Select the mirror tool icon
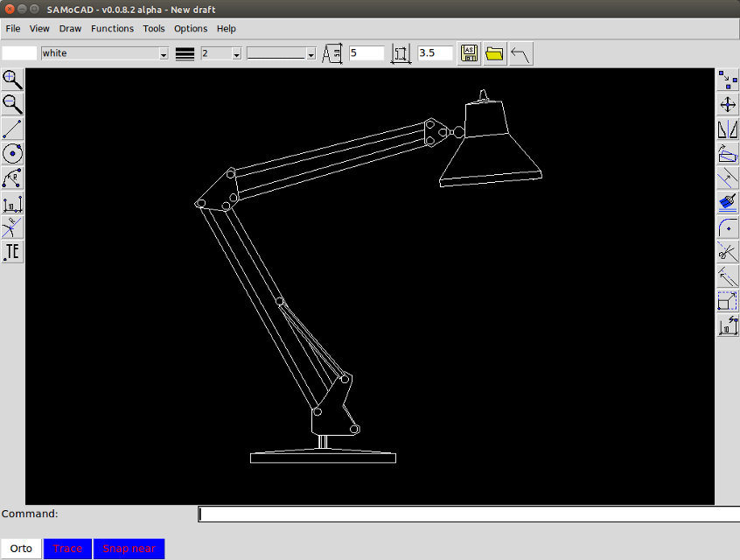 point(728,129)
